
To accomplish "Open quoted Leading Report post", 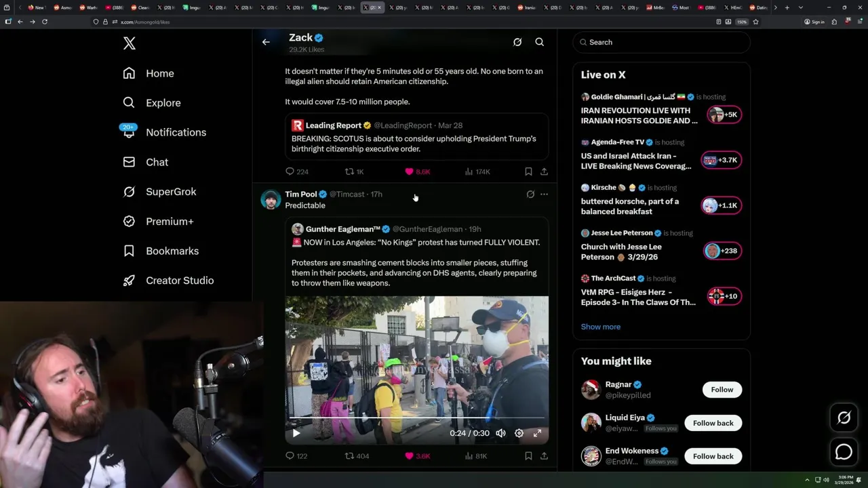I will 416,137.
